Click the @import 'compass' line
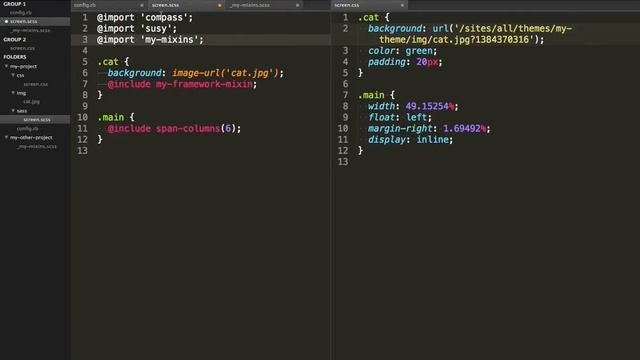640x360 pixels. [145, 18]
